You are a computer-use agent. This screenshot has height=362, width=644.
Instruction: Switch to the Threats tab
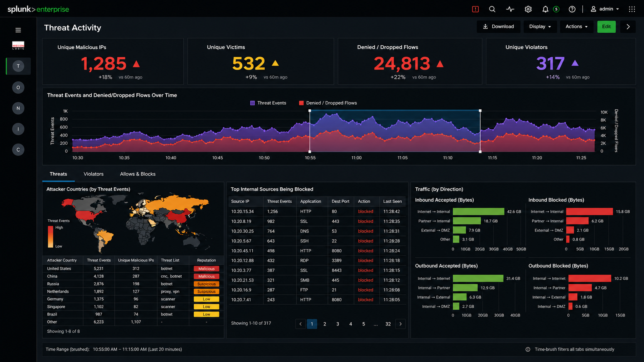click(58, 174)
